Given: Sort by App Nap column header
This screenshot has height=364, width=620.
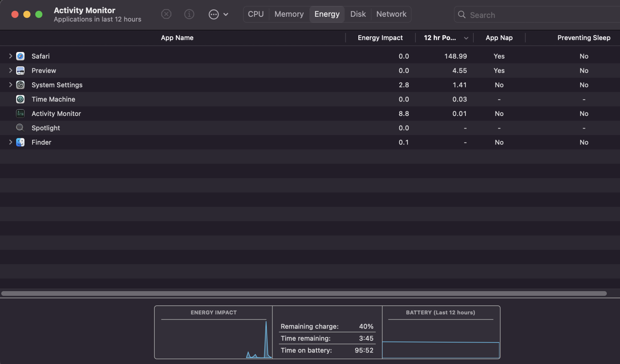Looking at the screenshot, I should click(499, 38).
